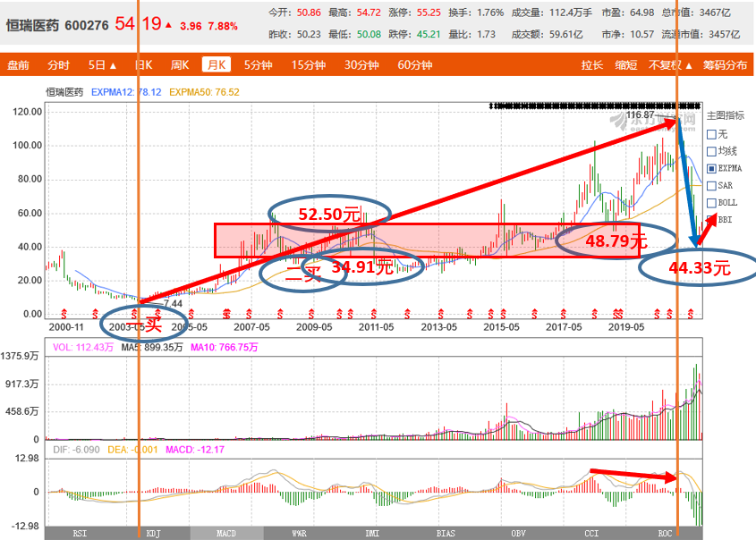Screen dimensions: 756x540
Task: Open the 60分钟 chart tab
Action: pos(414,65)
